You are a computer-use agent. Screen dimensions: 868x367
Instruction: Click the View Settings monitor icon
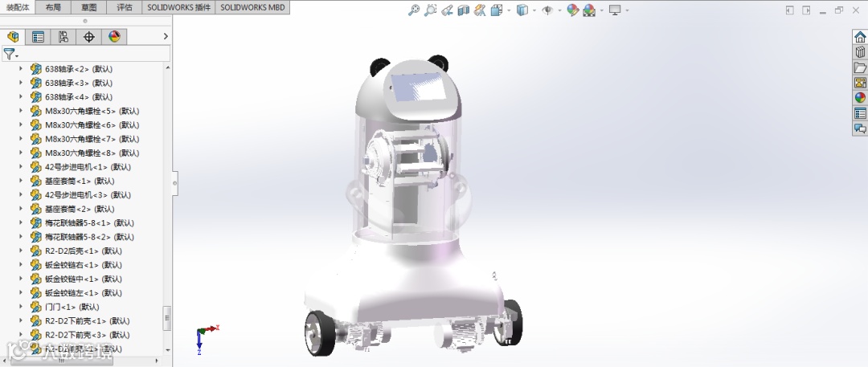[615, 10]
